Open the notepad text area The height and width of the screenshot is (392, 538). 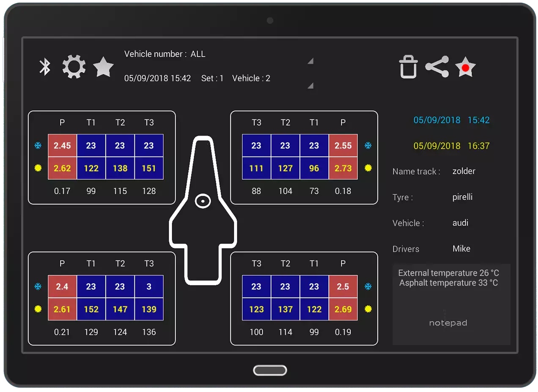click(x=451, y=304)
